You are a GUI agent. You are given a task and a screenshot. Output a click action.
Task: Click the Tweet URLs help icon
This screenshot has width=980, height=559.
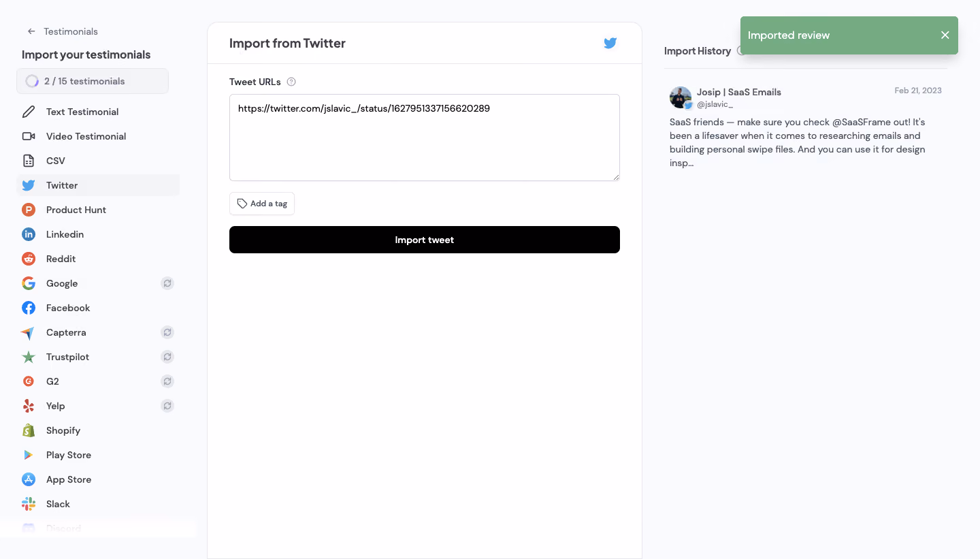click(291, 82)
